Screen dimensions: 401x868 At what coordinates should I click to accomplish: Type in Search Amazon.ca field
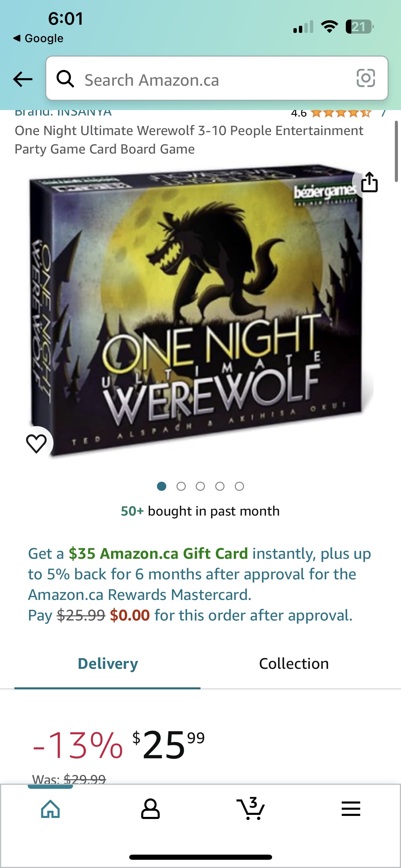(212, 80)
